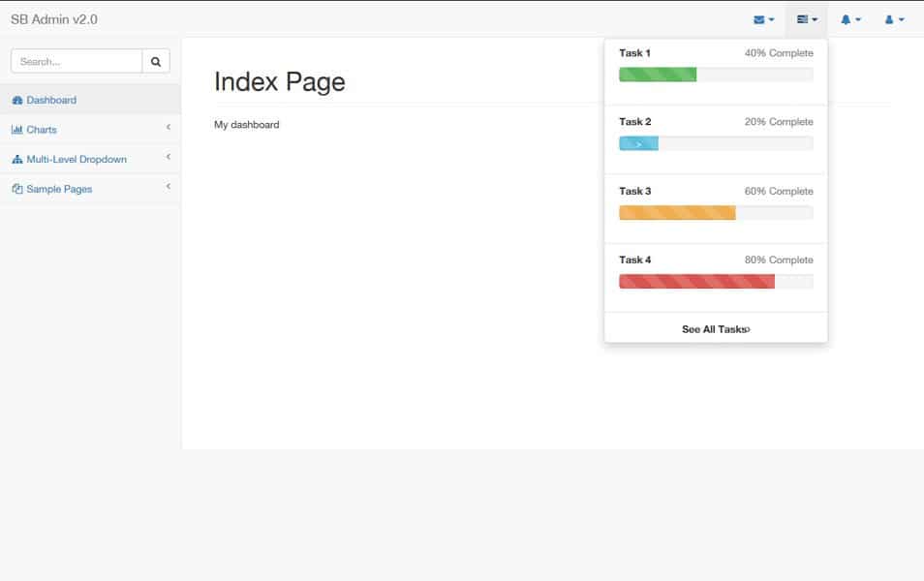Select the Dashboard sidebar icon
This screenshot has height=581, width=924.
coord(16,99)
